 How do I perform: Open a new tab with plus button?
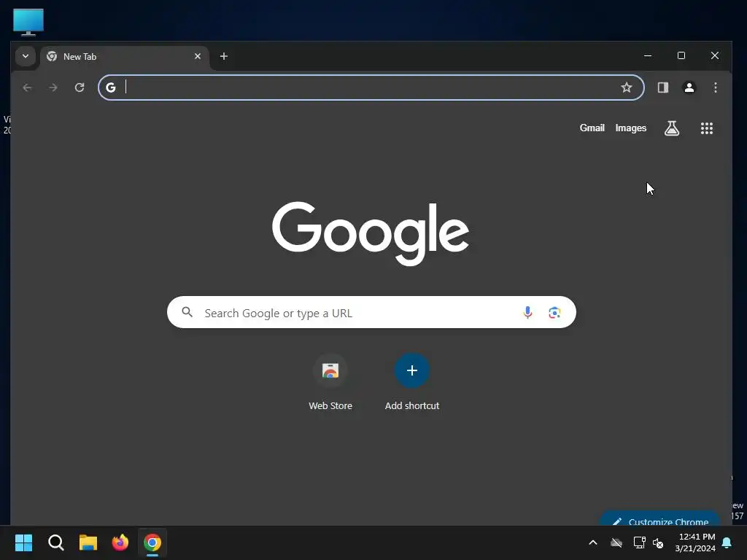223,56
